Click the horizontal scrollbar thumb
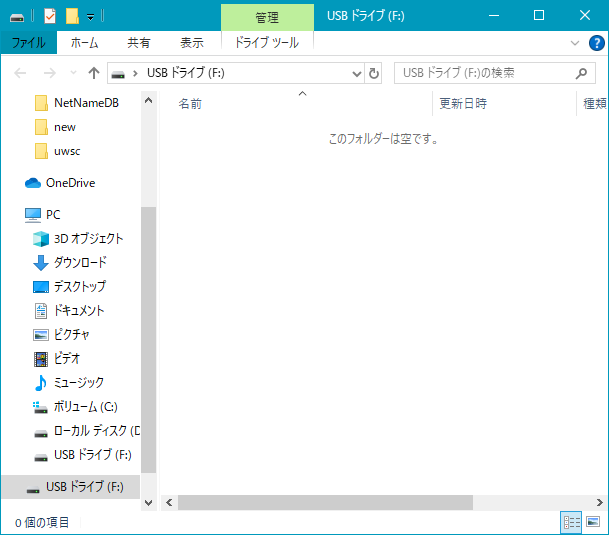The height and width of the screenshot is (535, 609). [325, 503]
